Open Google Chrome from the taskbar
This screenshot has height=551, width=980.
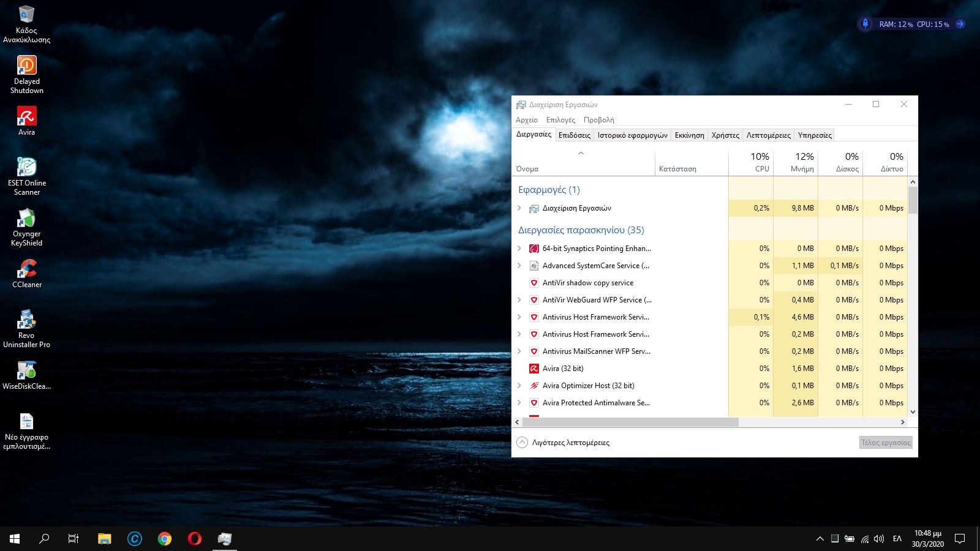click(164, 539)
